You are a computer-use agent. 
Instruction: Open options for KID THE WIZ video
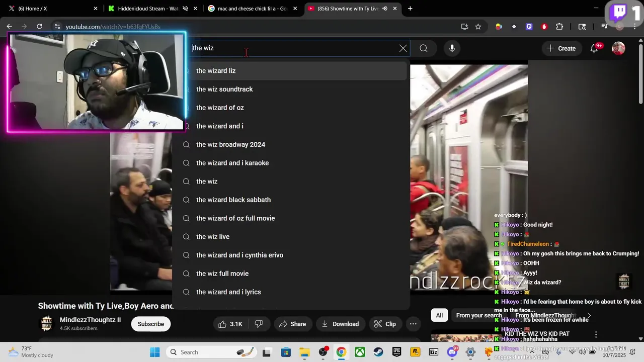[x=596, y=334]
